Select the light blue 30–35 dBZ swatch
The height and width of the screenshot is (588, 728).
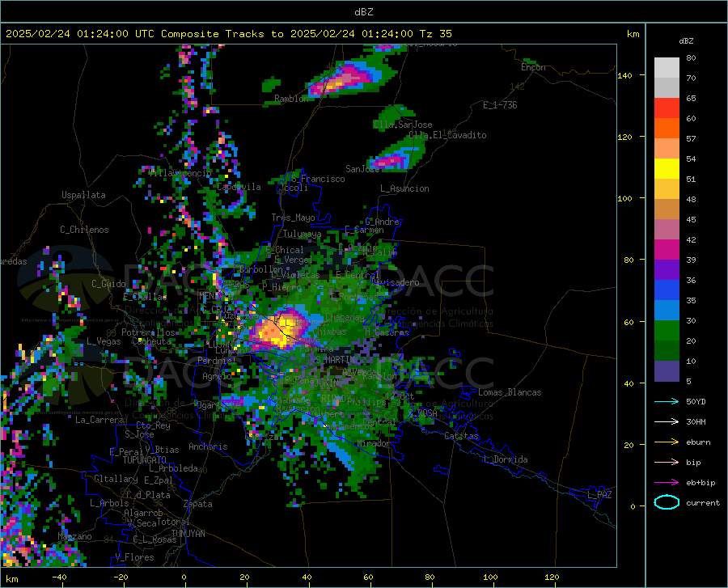coord(667,311)
